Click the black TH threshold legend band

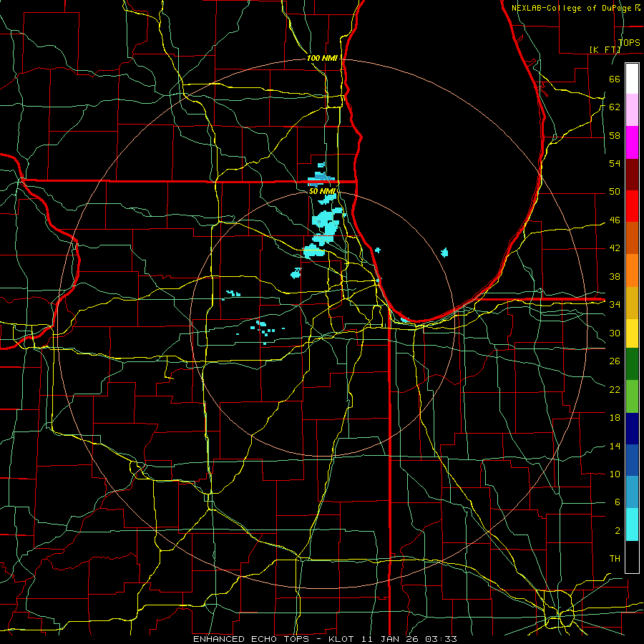632,557
